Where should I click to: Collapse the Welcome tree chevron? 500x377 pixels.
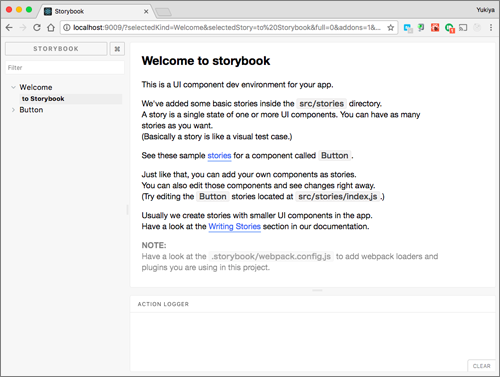[x=13, y=87]
